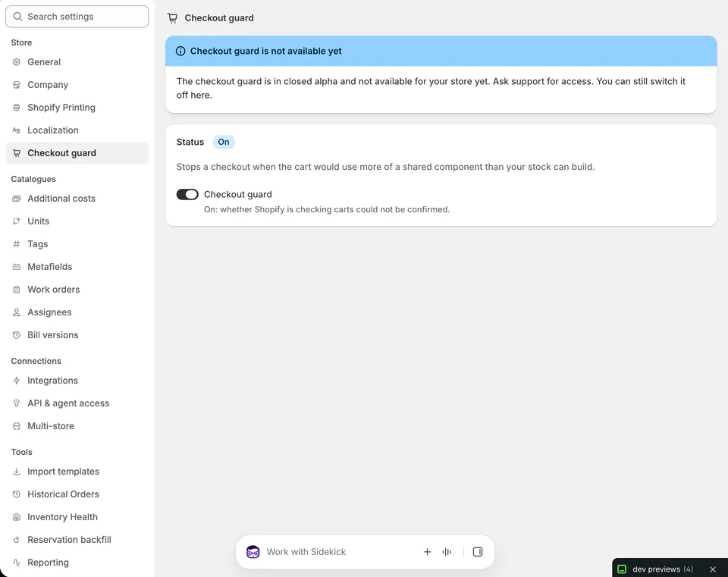Click the Shopify Printing printer icon
Image resolution: width=728 pixels, height=577 pixels.
tap(17, 107)
